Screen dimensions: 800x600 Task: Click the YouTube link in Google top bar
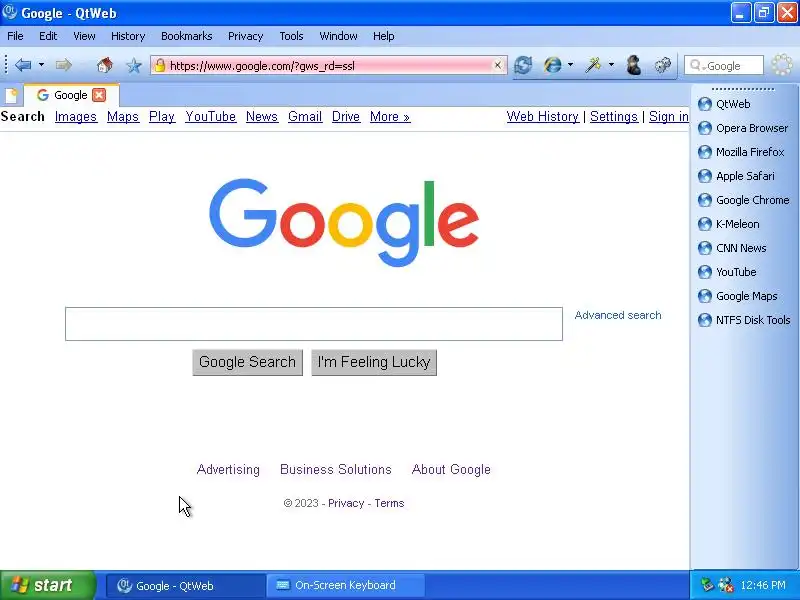(210, 117)
